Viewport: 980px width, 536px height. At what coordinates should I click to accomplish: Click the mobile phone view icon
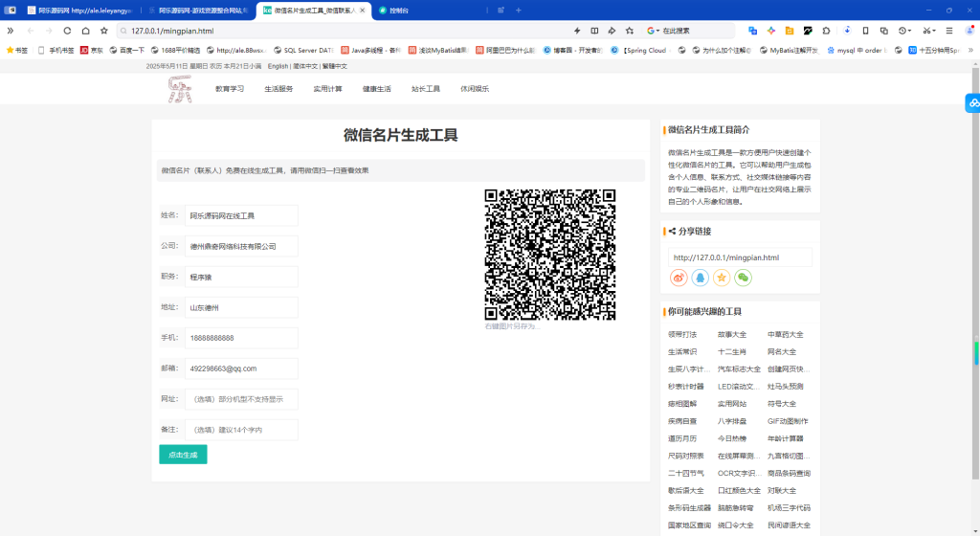[x=865, y=31]
